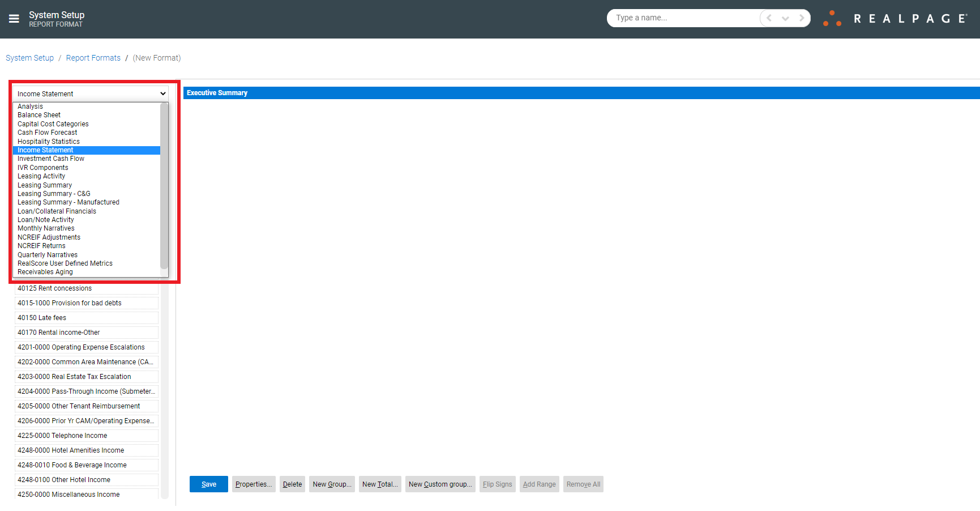Viewport: 980px width, 511px height.
Task: Pick IVR Components option
Action: tap(87, 168)
